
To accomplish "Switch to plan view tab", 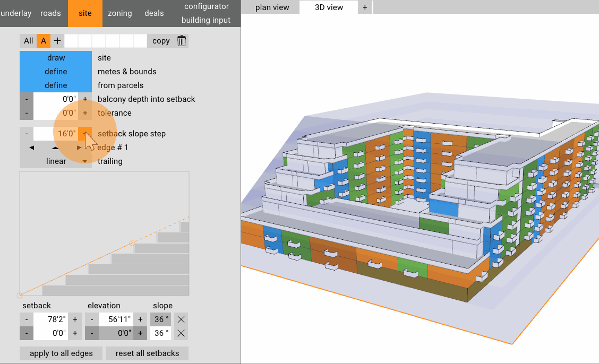I will (x=272, y=7).
